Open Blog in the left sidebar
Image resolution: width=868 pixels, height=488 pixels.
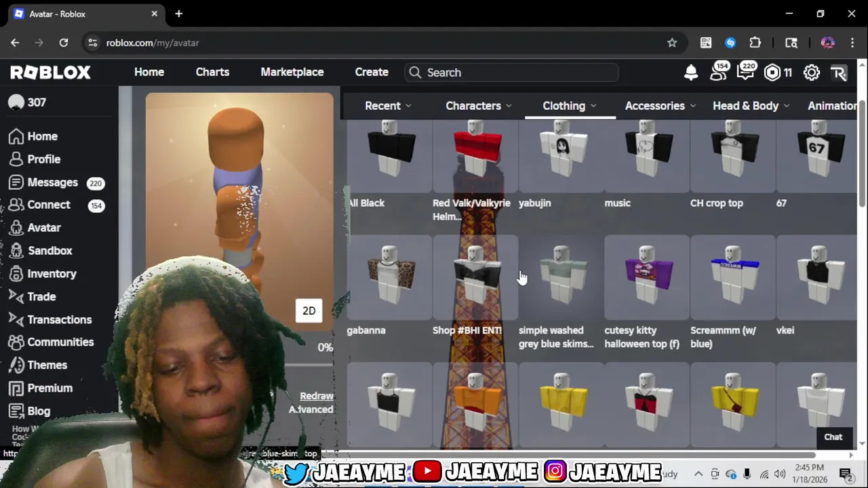[30, 411]
